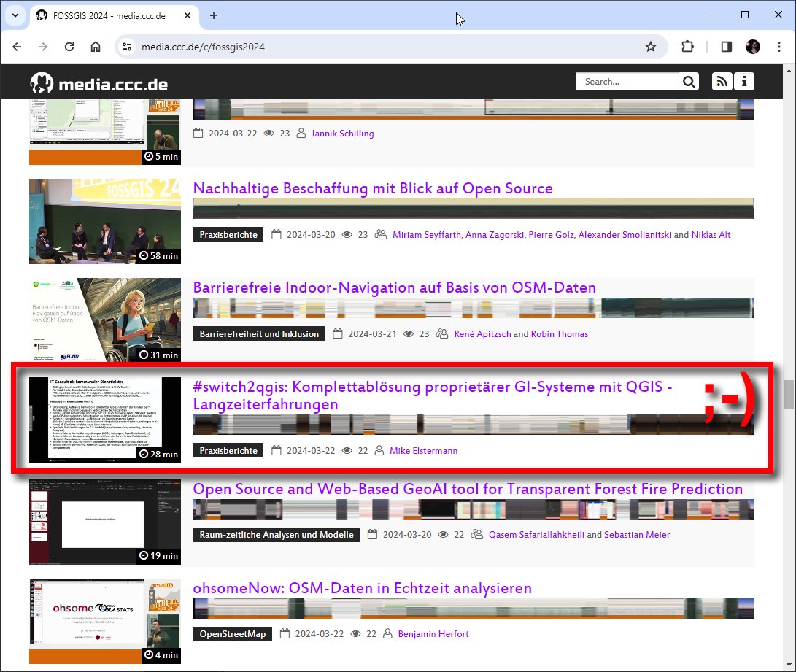Click the OpenStreetMap tag
The height and width of the screenshot is (672, 796).
tap(233, 634)
